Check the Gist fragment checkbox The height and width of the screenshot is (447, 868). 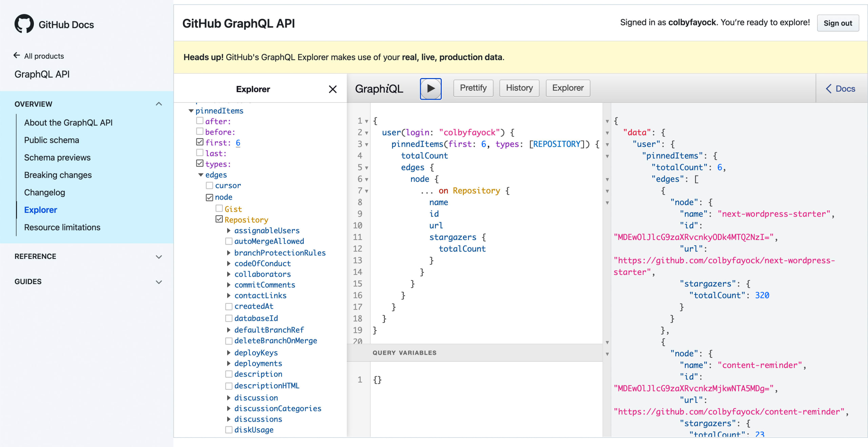point(219,208)
